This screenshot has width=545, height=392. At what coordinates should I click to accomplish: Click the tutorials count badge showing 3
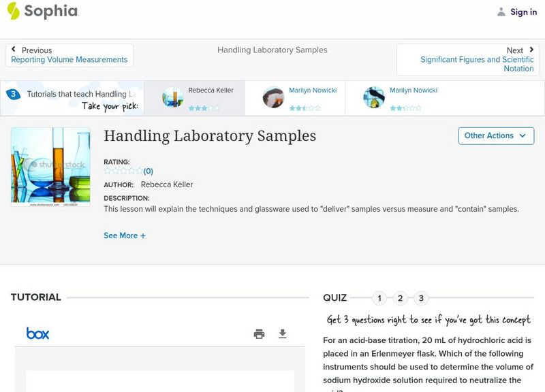(13, 94)
